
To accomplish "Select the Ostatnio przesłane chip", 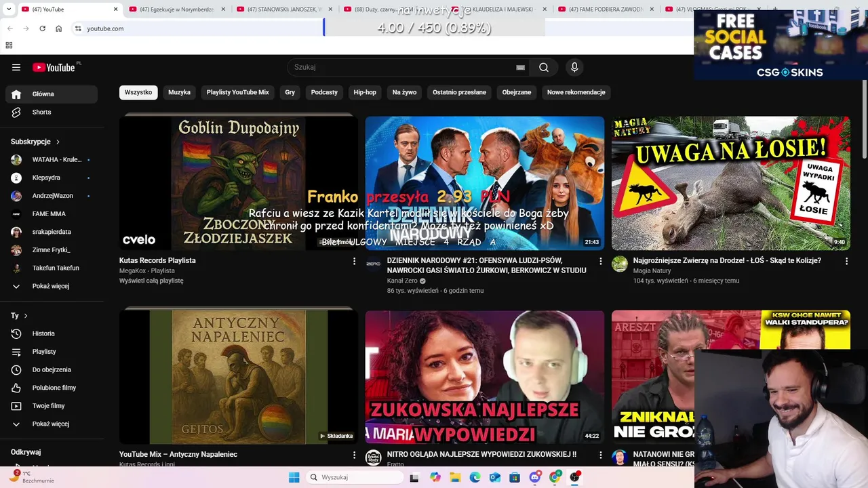I will (459, 92).
